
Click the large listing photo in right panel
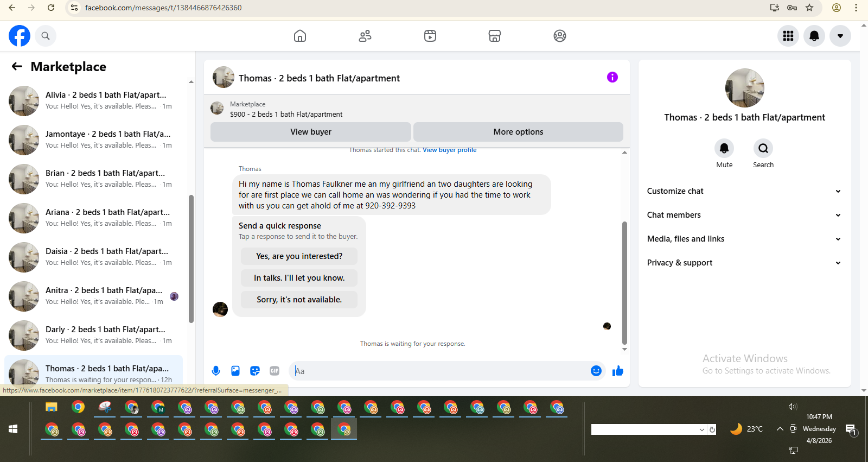pyautogui.click(x=745, y=88)
